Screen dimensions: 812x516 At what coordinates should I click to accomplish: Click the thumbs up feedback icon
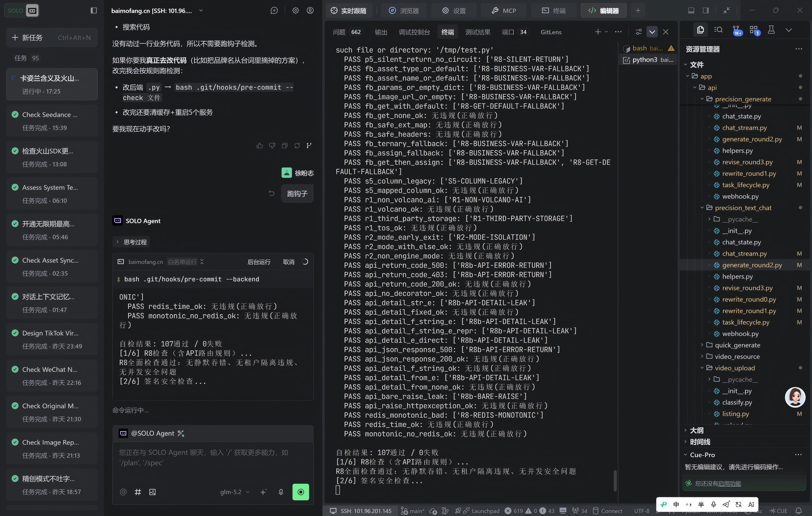point(260,146)
